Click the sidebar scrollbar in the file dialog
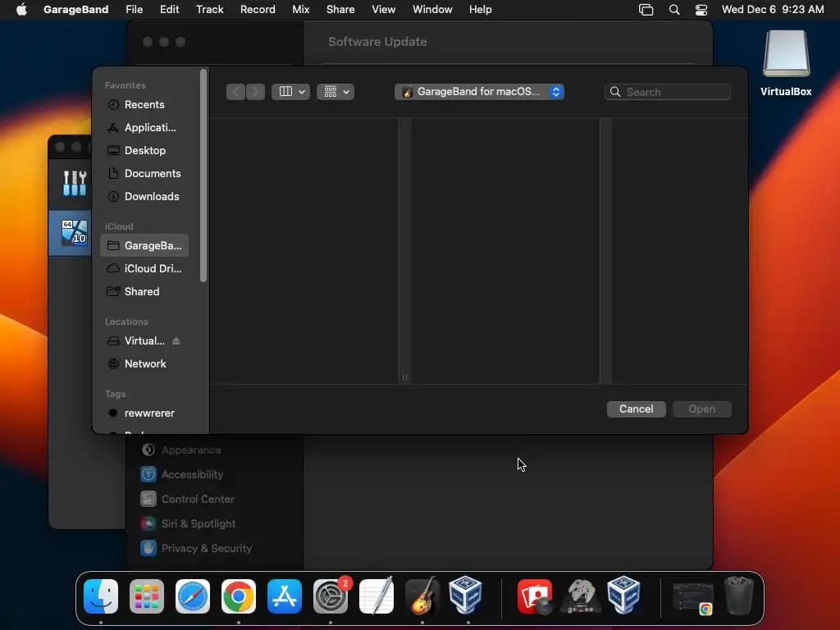Screen dimensions: 840x630 coord(203,176)
